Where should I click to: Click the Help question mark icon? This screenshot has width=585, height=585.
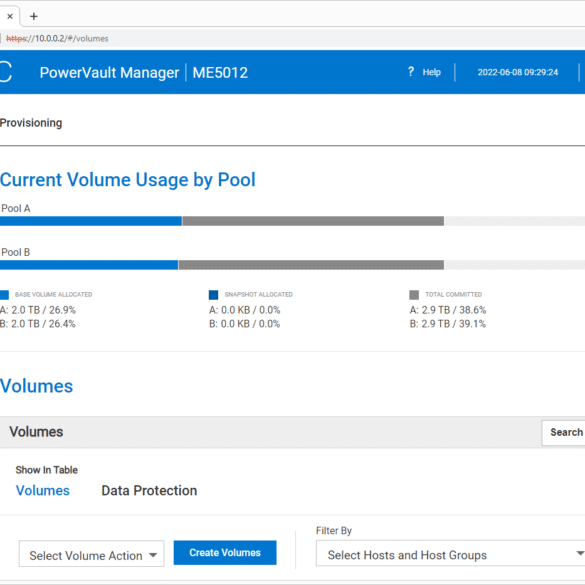click(411, 72)
